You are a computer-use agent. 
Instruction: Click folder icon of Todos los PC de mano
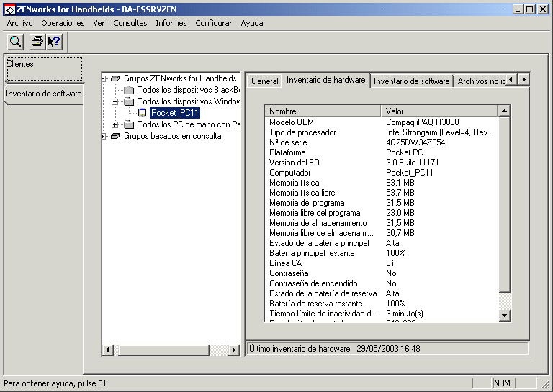[x=129, y=124]
